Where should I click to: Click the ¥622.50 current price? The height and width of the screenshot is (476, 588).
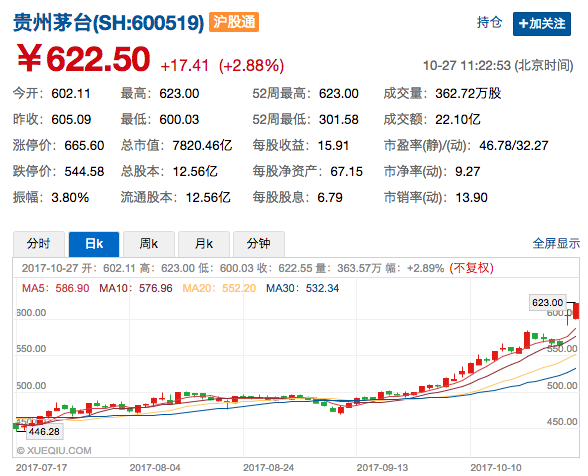coord(83,59)
